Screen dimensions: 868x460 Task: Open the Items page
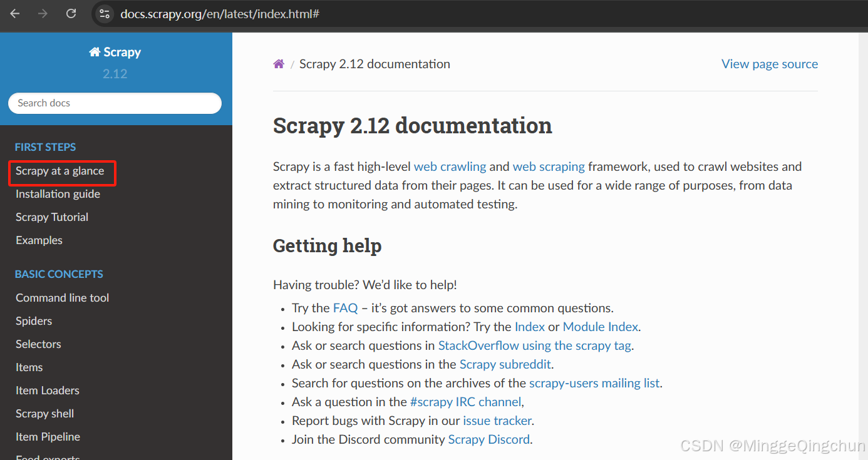29,367
